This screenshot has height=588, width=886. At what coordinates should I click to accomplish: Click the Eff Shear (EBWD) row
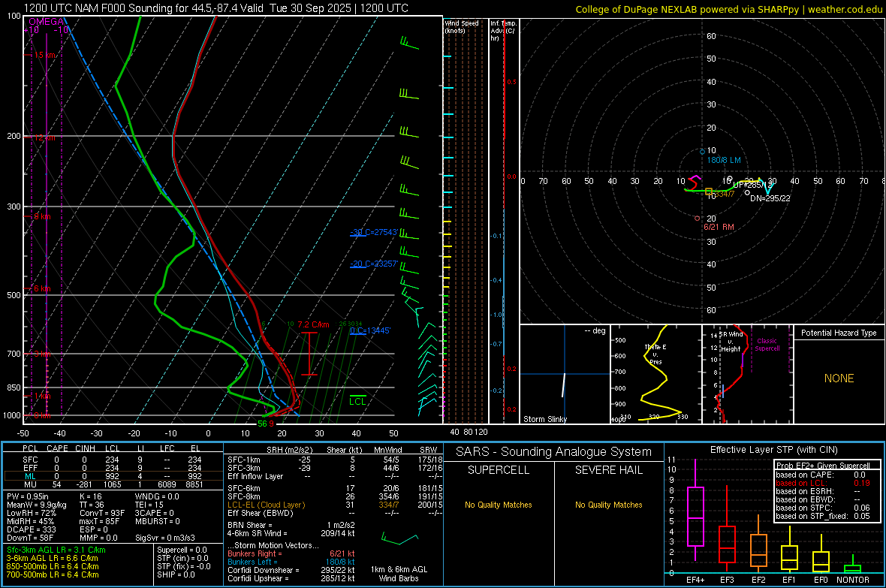[x=335, y=513]
